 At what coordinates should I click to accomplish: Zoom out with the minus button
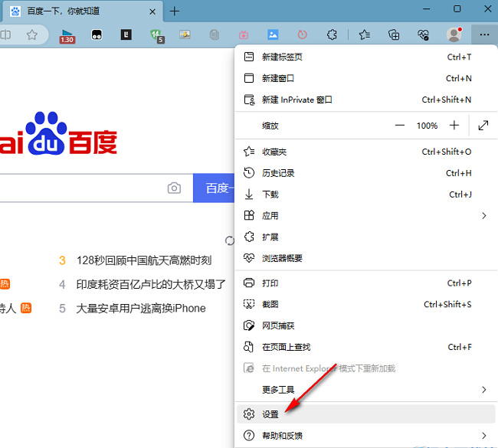pyautogui.click(x=399, y=126)
